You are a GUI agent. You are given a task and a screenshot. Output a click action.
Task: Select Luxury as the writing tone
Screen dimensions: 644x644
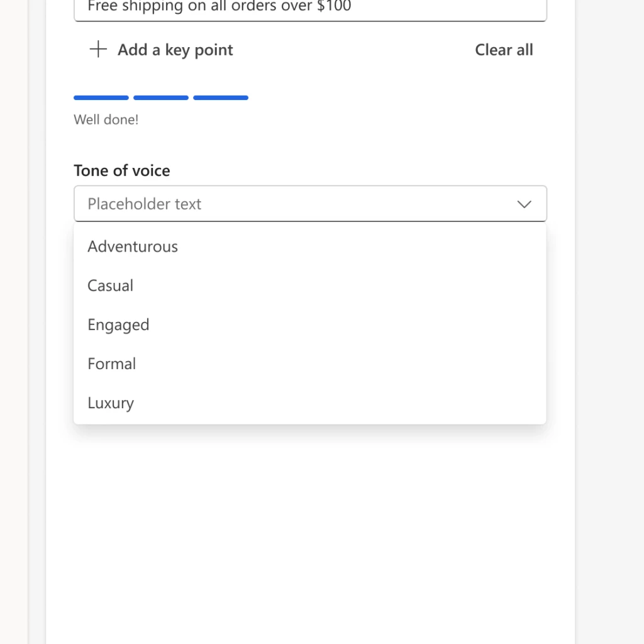click(111, 402)
